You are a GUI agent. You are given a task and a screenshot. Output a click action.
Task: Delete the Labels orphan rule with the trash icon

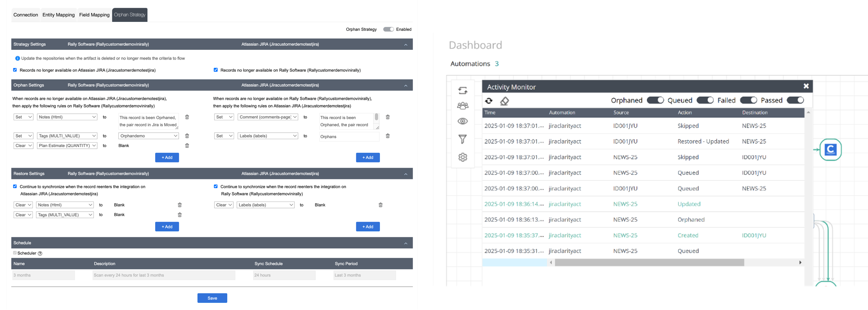(388, 136)
